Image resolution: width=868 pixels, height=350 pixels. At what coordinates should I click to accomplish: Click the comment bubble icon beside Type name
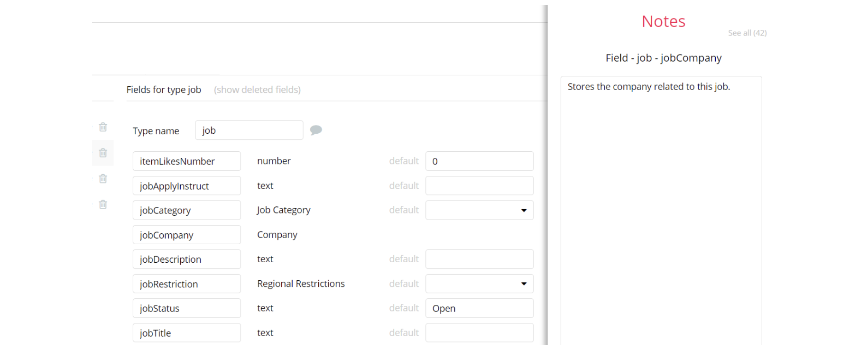(316, 130)
